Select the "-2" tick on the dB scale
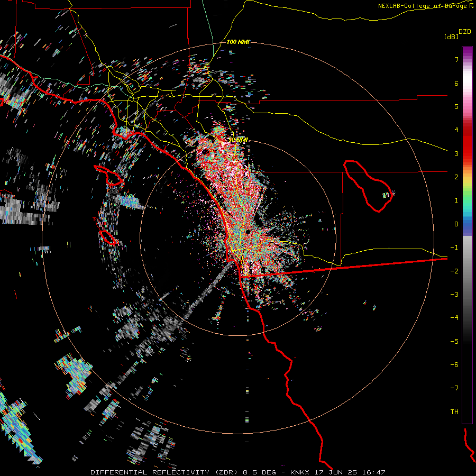Image resolution: width=476 pixels, height=476 pixels. tap(454, 271)
